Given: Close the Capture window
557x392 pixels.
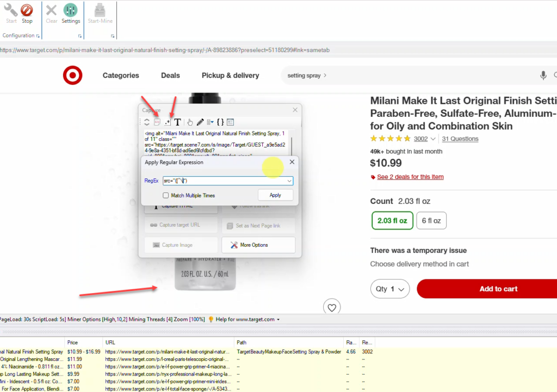Looking at the screenshot, I should [295, 110].
